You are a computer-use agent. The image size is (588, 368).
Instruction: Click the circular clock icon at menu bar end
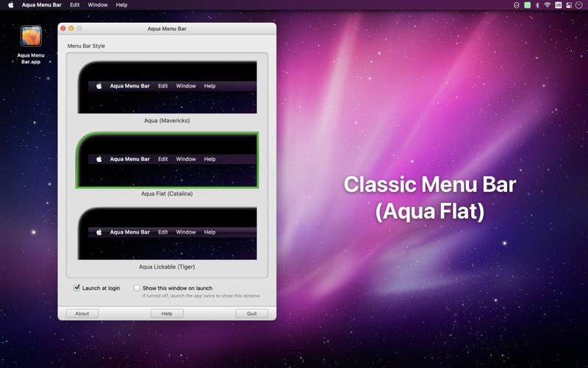point(579,5)
